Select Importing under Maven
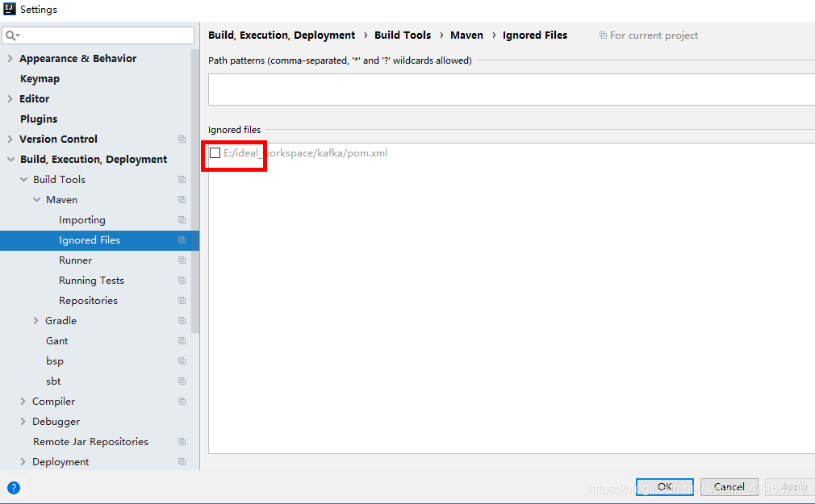The height and width of the screenshot is (504, 815). pos(82,220)
